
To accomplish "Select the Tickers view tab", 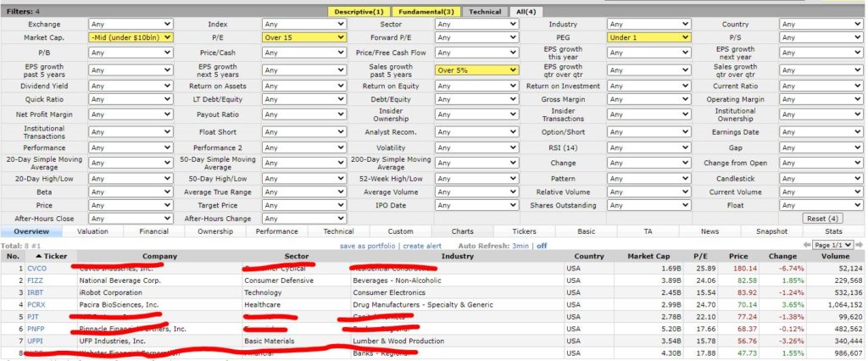I will pos(524,231).
